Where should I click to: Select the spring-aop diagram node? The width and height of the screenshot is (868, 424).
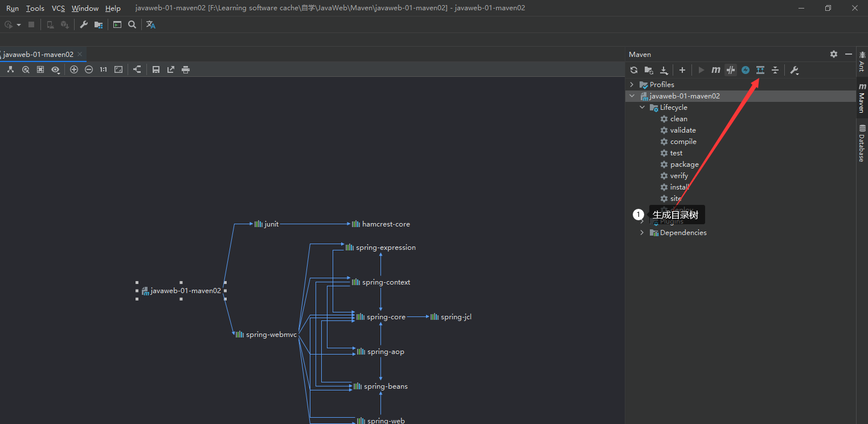(x=381, y=352)
